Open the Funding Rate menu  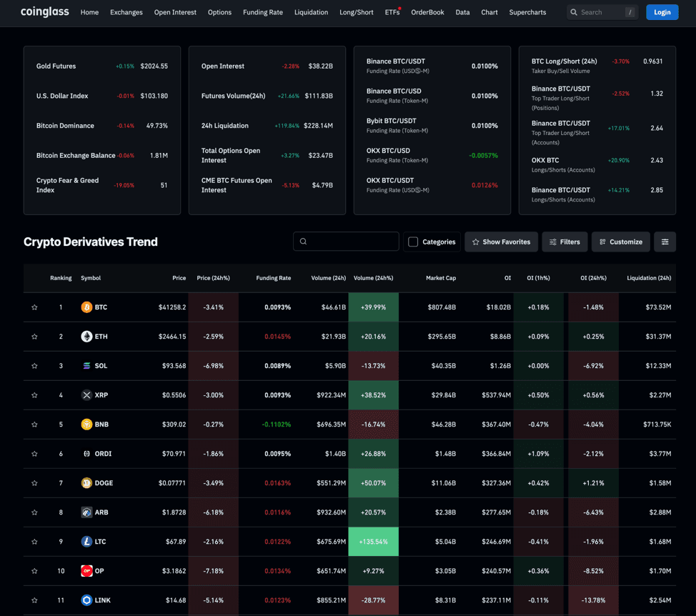point(263,12)
